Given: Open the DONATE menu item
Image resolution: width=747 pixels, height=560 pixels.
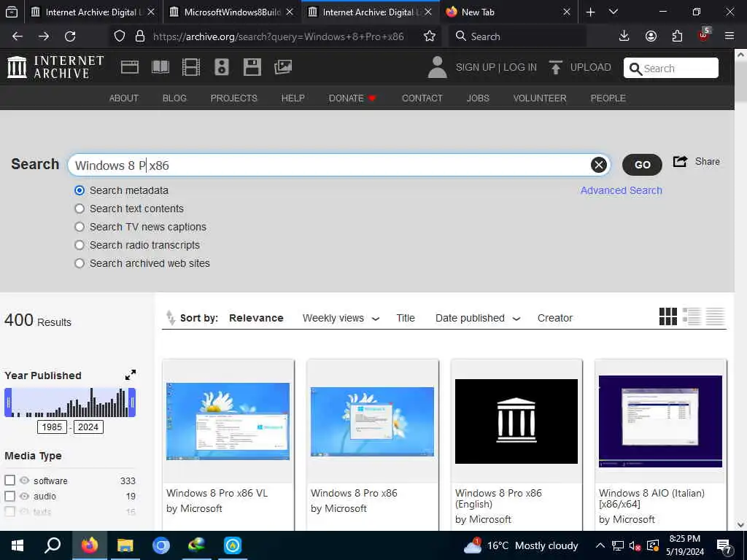Looking at the screenshot, I should (x=352, y=98).
